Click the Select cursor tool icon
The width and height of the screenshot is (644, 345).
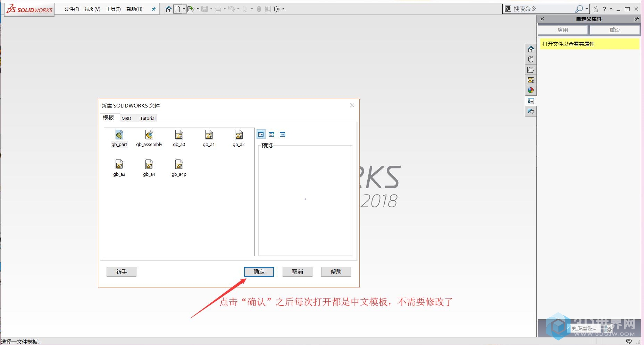[245, 9]
